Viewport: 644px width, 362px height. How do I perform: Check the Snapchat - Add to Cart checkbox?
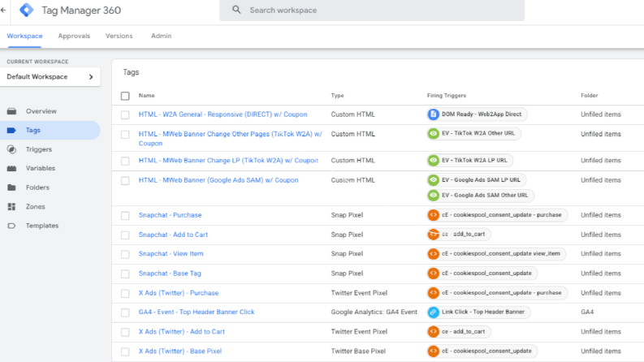[x=125, y=235]
